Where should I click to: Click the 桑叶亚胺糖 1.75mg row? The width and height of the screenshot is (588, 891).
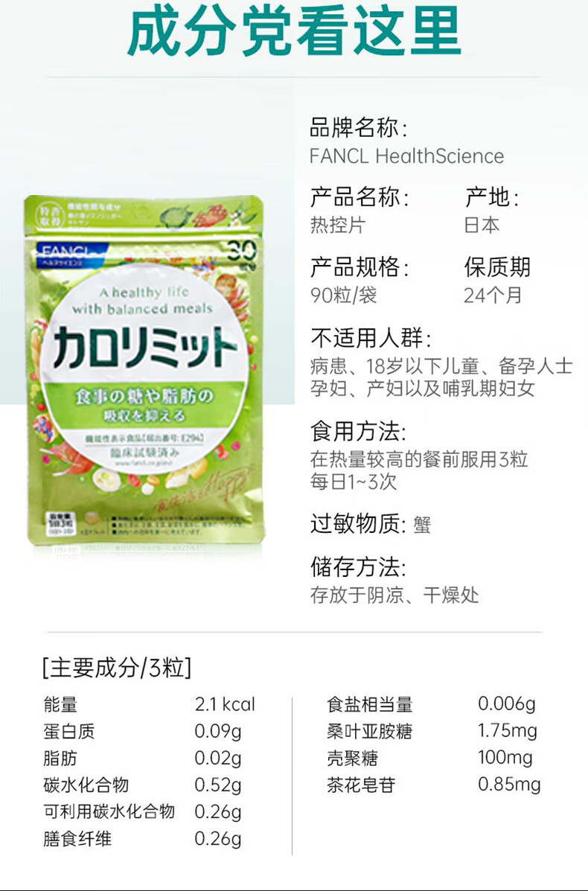click(x=432, y=731)
